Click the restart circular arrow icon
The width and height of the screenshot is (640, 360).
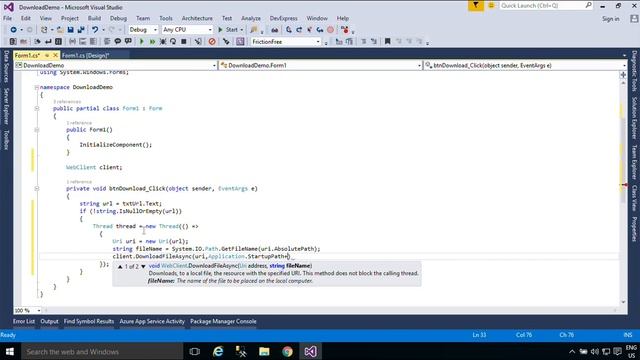point(173,42)
